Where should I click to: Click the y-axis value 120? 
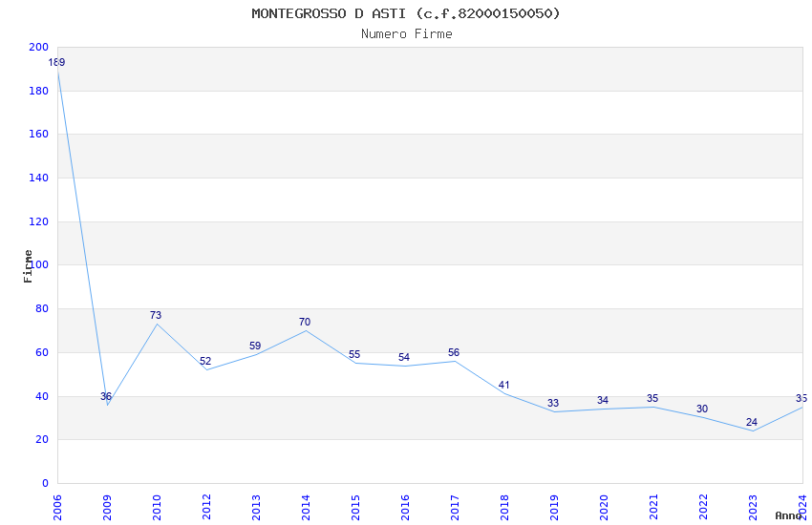point(38,221)
